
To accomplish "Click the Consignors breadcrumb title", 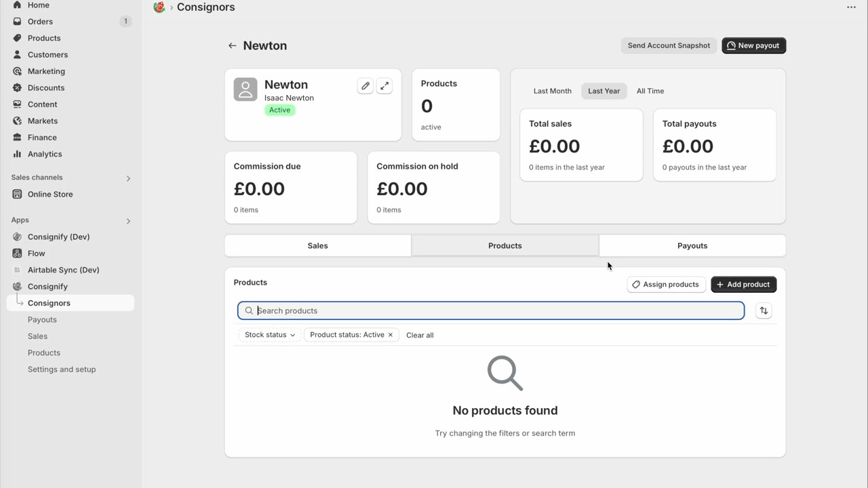I will pyautogui.click(x=205, y=7).
